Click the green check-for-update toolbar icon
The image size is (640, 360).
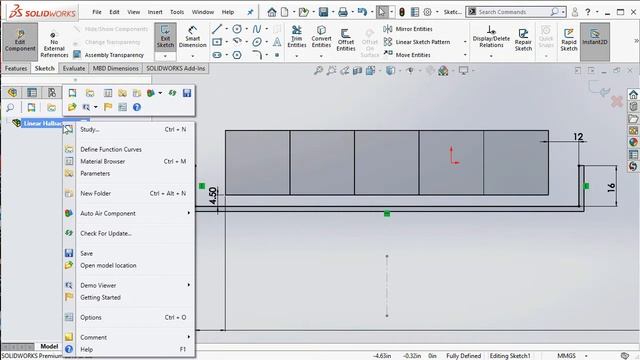pyautogui.click(x=172, y=93)
